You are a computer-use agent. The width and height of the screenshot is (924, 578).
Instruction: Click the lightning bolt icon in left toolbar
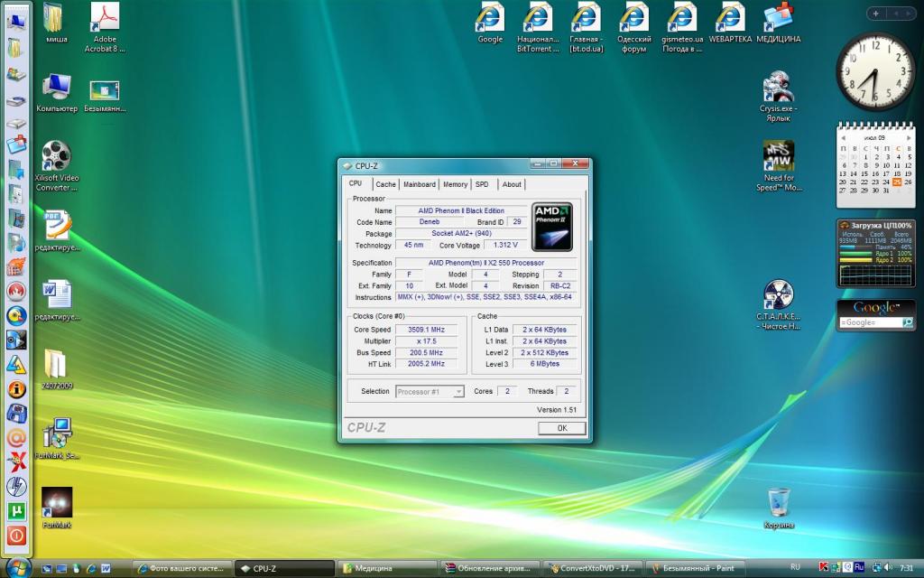pyautogui.click(x=16, y=486)
